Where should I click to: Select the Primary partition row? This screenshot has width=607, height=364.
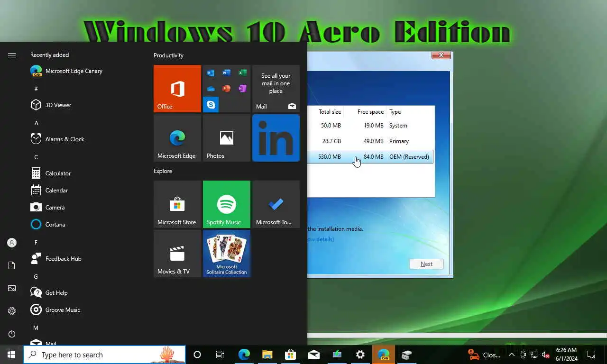[371, 141]
